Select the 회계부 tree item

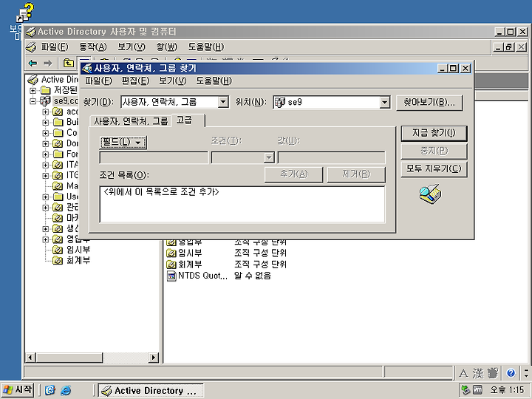click(x=78, y=260)
